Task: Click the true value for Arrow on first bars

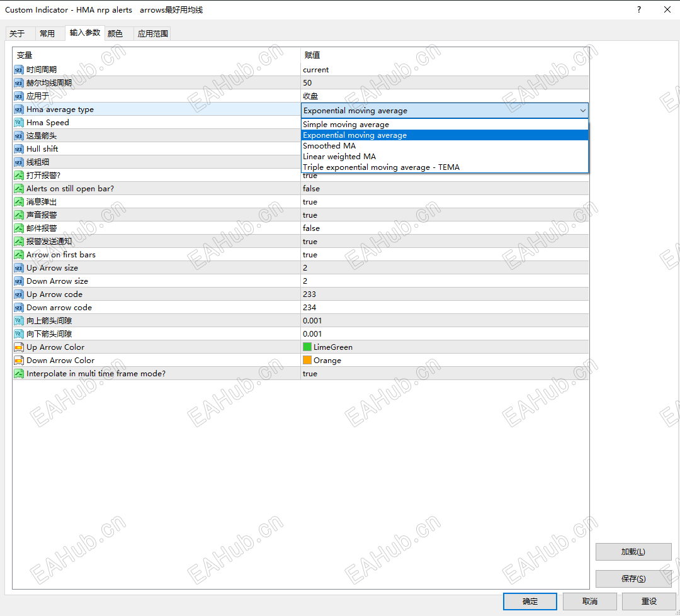Action: [x=310, y=255]
